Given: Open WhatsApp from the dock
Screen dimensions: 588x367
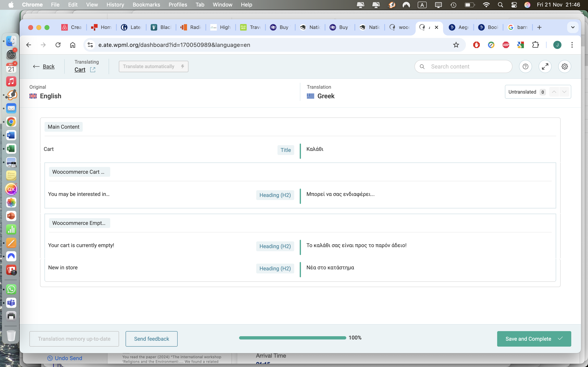Looking at the screenshot, I should coord(11,289).
